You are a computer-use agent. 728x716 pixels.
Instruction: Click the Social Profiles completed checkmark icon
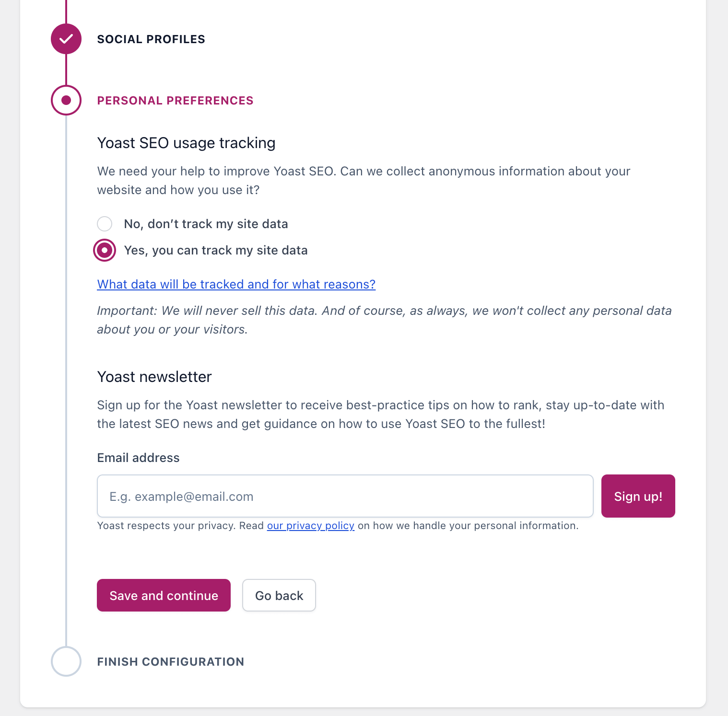coord(66,39)
